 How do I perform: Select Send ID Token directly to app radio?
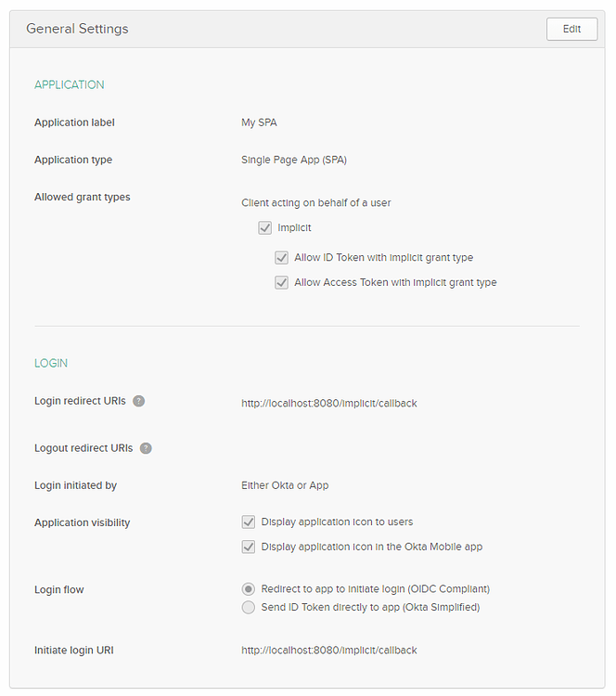pyautogui.click(x=249, y=608)
